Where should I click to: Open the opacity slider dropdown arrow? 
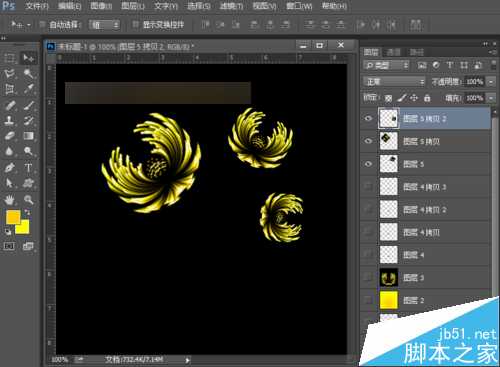(x=491, y=82)
